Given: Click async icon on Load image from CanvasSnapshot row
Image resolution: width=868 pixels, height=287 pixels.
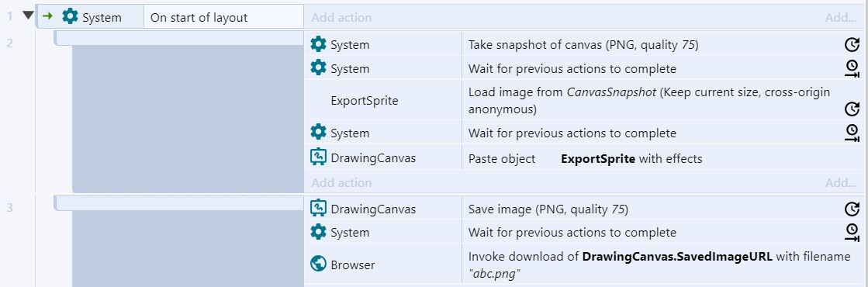Looking at the screenshot, I should 852,109.
